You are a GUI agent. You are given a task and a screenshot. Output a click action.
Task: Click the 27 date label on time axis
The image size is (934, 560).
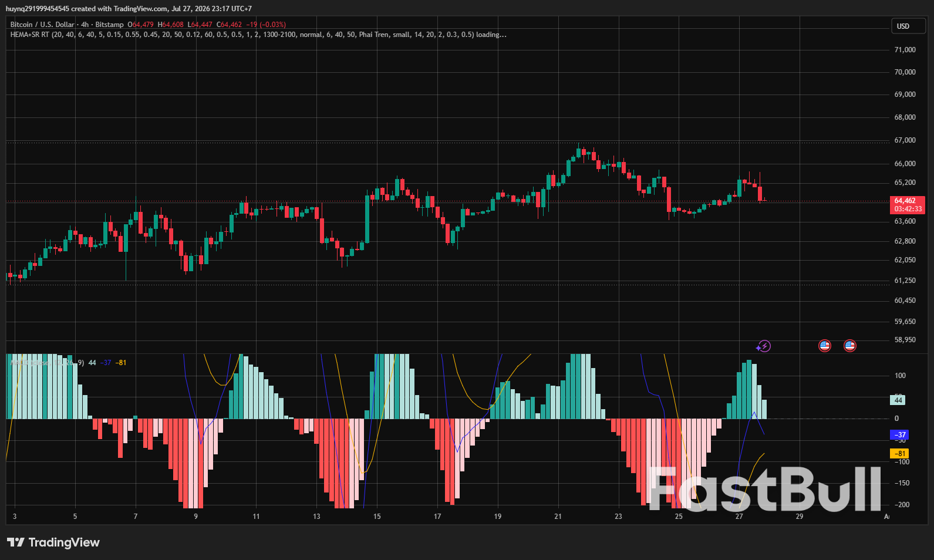(739, 517)
